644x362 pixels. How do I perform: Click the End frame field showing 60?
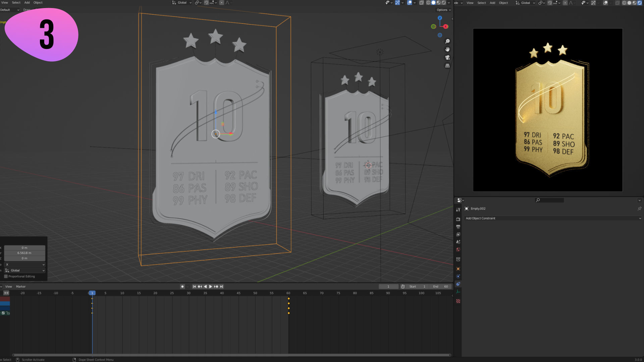pos(440,287)
